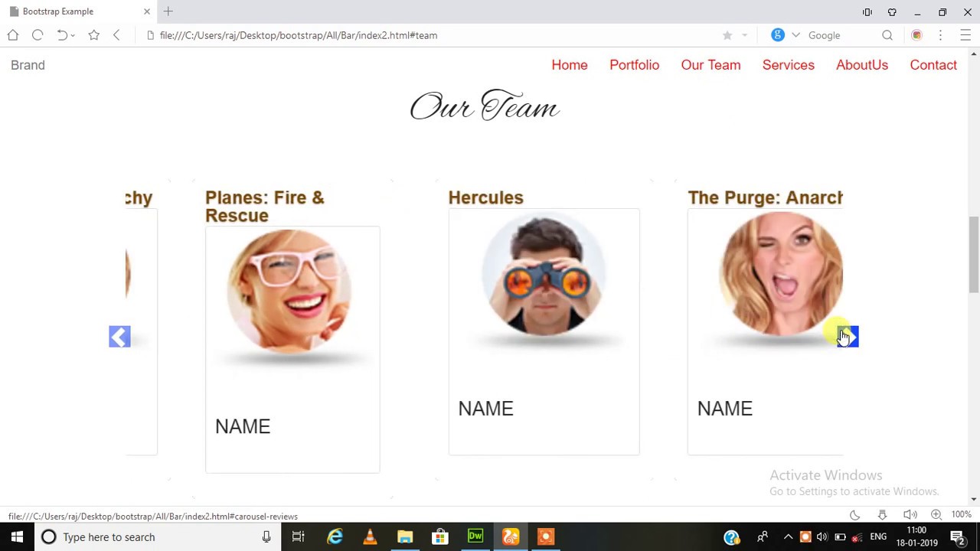
Task: Open the Windows notification center
Action: 957,537
